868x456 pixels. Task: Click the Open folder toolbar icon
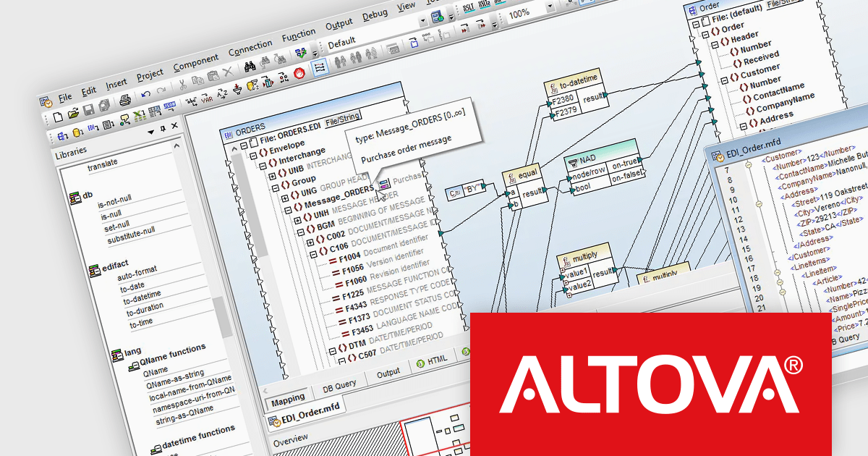point(73,114)
